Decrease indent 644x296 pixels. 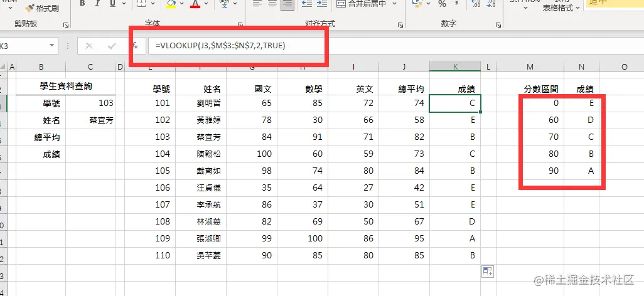click(306, 3)
